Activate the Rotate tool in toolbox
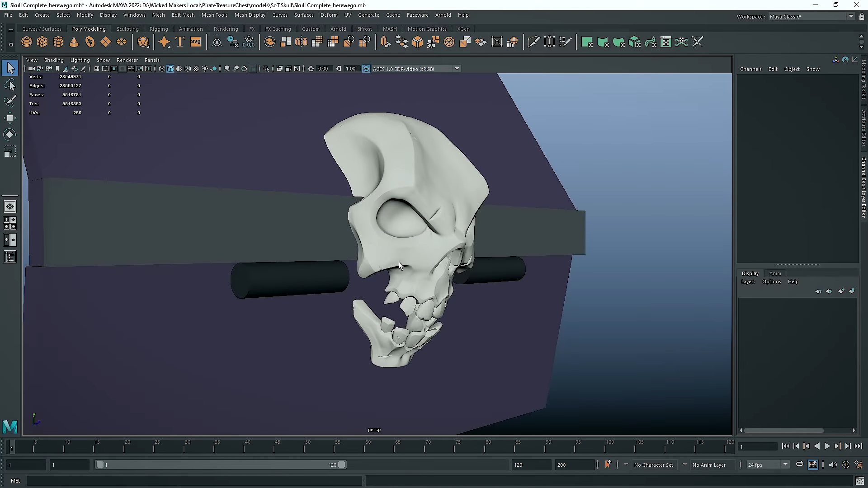This screenshot has height=488, width=868. (x=10, y=135)
